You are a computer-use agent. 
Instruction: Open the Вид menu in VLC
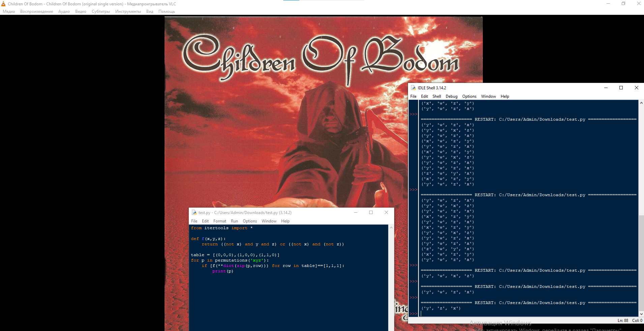150,11
